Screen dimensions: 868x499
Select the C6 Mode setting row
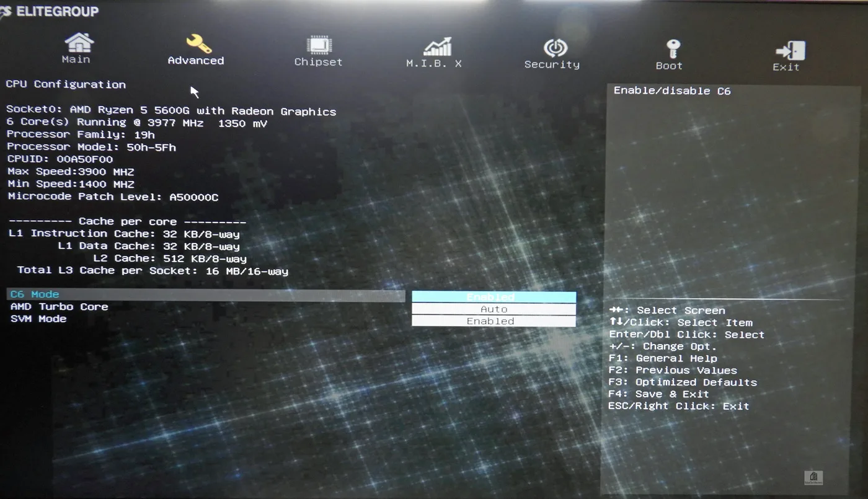(206, 295)
